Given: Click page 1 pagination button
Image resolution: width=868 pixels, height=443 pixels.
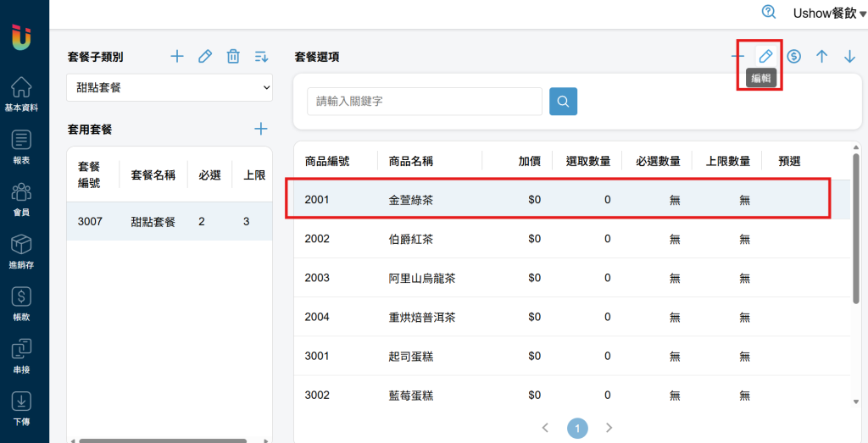Looking at the screenshot, I should [577, 428].
